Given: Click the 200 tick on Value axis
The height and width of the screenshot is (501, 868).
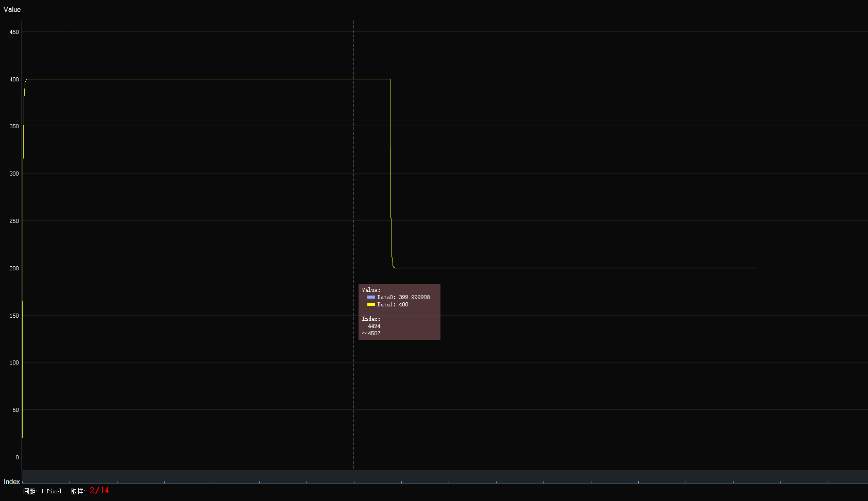Looking at the screenshot, I should point(14,268).
